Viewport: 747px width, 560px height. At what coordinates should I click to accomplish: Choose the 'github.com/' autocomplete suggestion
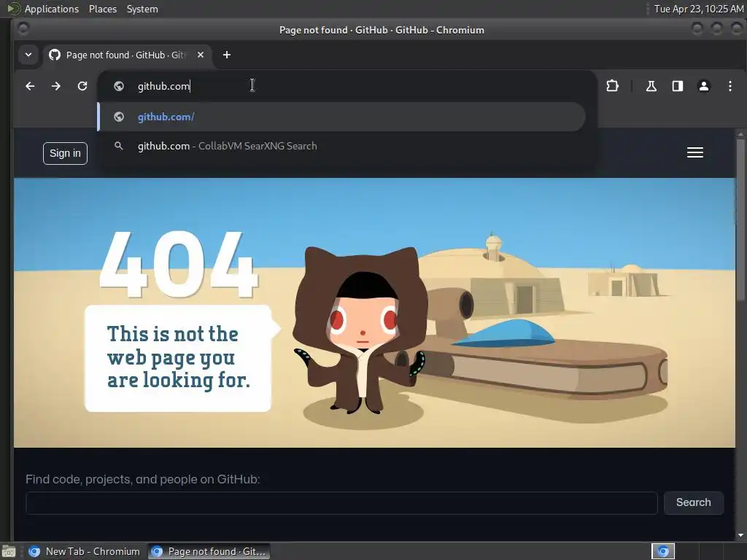click(x=341, y=117)
